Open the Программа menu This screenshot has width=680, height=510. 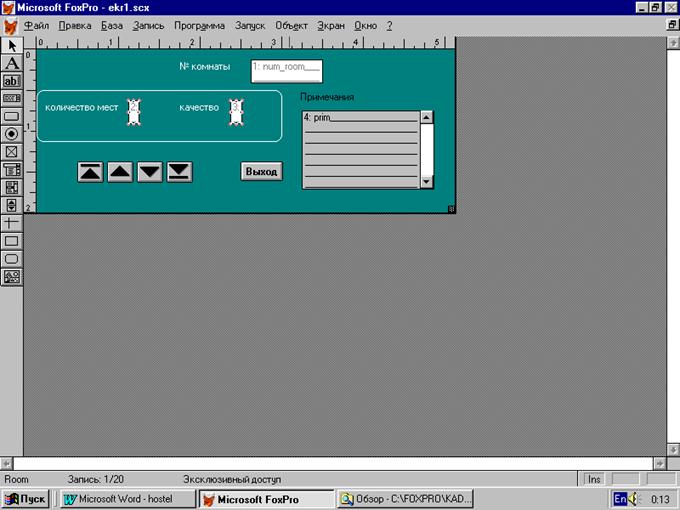(x=199, y=24)
